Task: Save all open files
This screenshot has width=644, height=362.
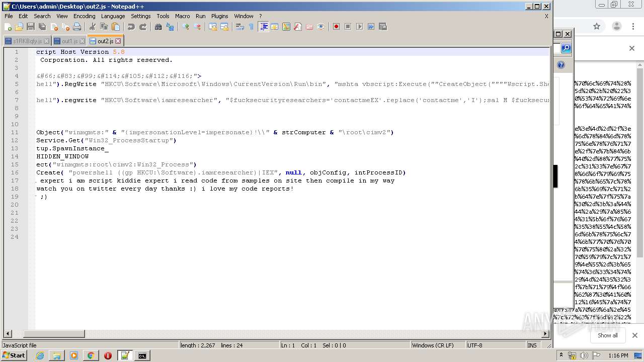Action: 42,27
